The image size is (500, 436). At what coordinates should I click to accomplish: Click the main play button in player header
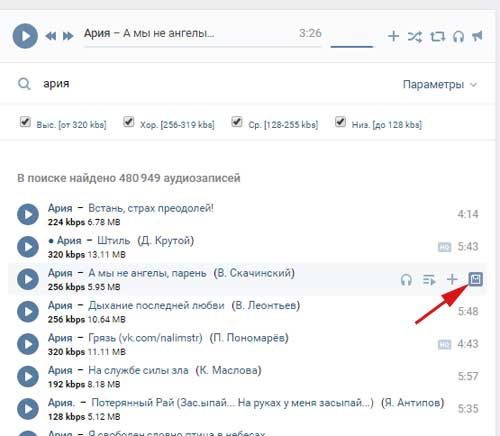(25, 36)
